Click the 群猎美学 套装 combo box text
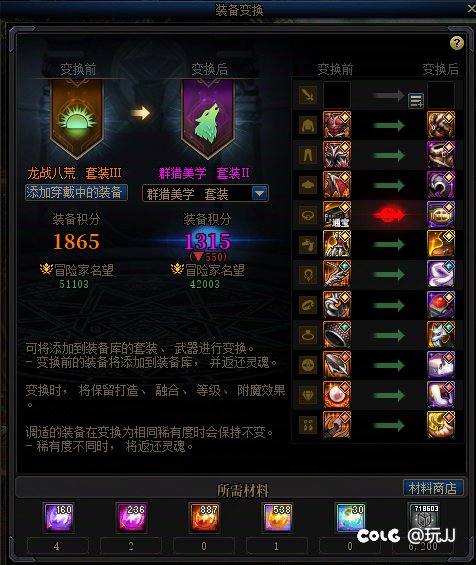This screenshot has width=476, height=565. (x=187, y=194)
